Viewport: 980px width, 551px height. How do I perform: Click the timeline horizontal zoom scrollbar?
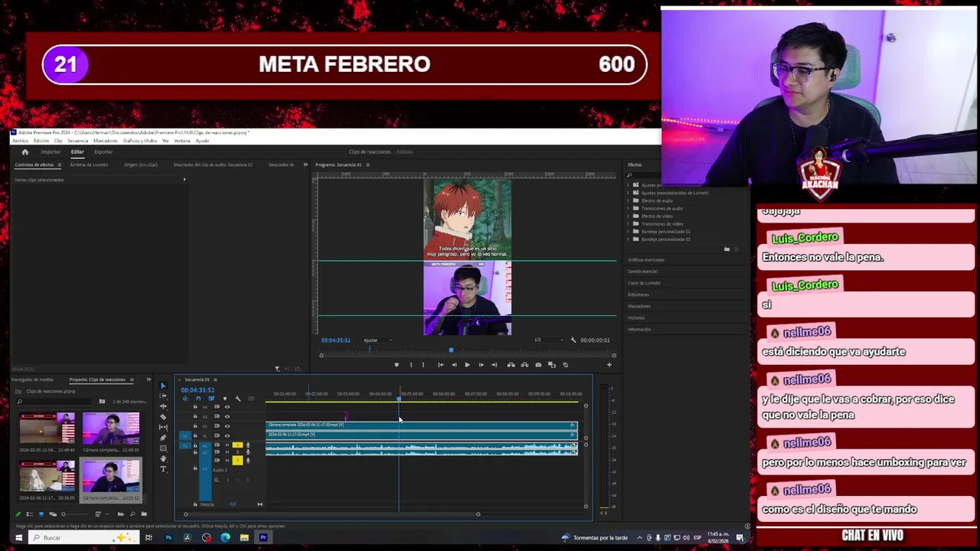click(x=331, y=514)
